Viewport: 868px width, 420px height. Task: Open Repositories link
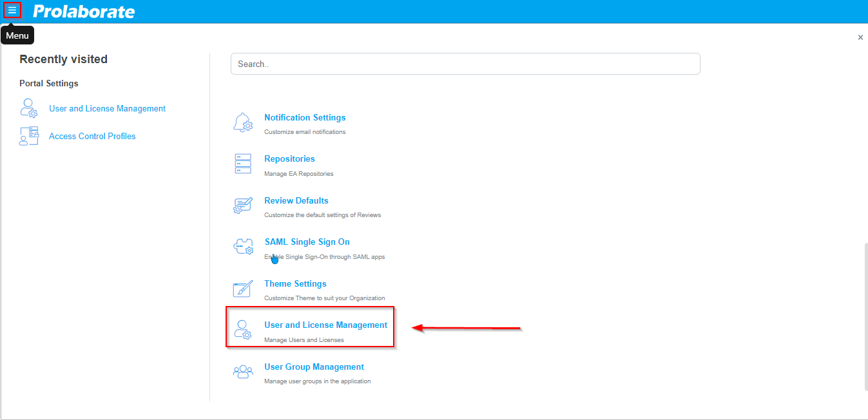289,158
